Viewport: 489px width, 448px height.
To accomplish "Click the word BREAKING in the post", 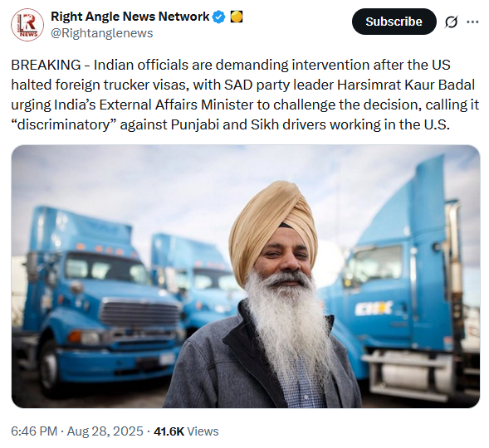I will point(46,65).
